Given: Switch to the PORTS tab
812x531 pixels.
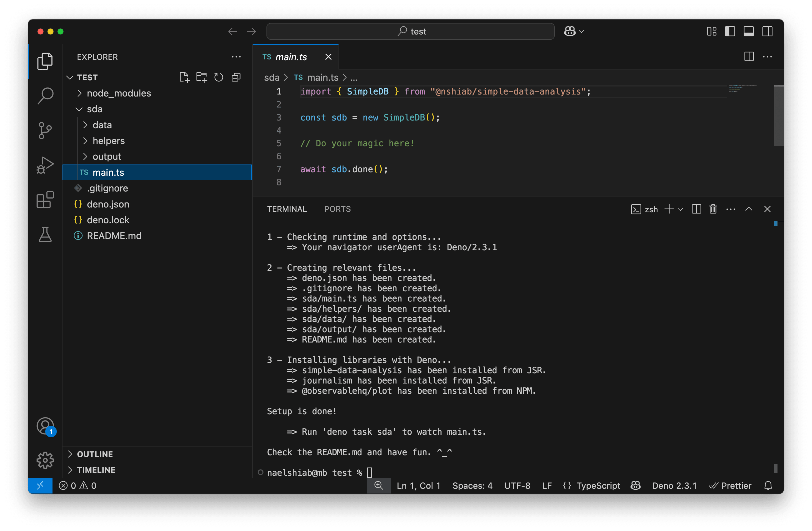Looking at the screenshot, I should point(337,209).
